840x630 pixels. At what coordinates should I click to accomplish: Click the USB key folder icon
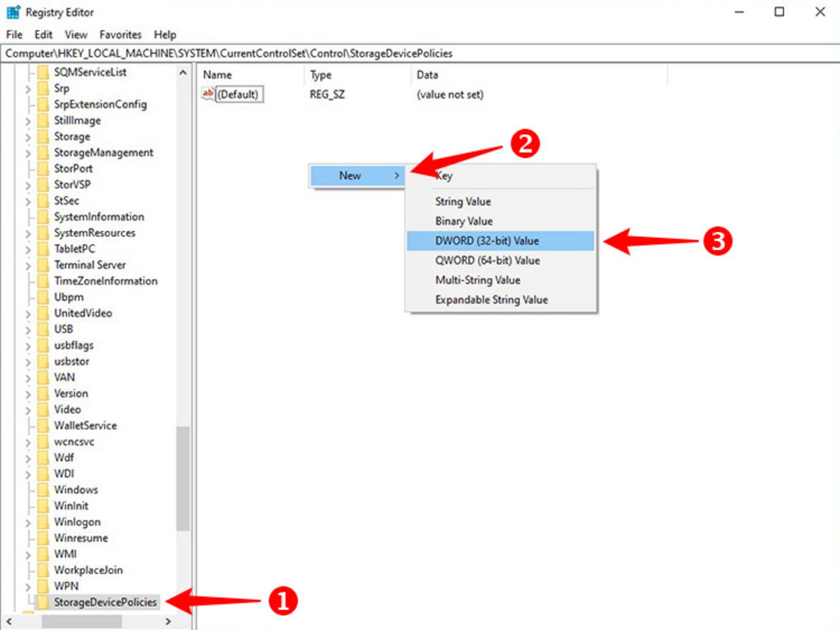(43, 329)
